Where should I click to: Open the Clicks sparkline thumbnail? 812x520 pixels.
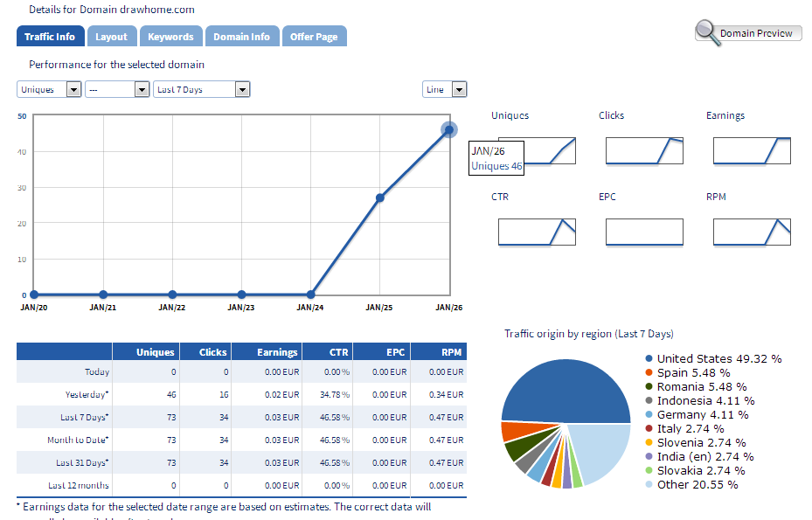click(x=644, y=150)
